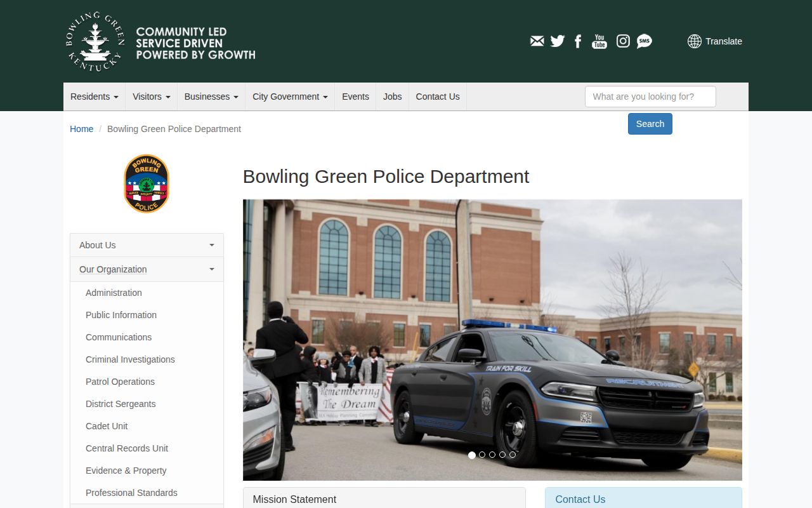Viewport: 812px width, 508px height.
Task: Click the police car carousel image
Action: point(492,340)
